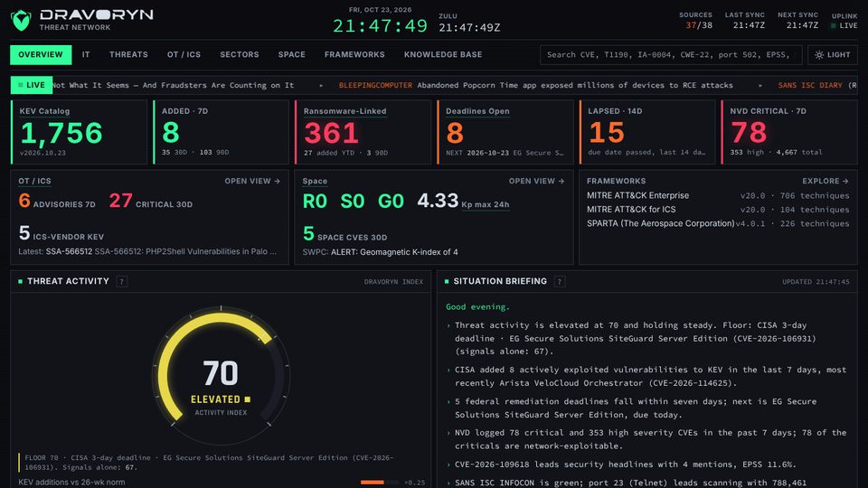Open the Threat Activity help icon
The height and width of the screenshot is (488, 868).
[122, 282]
